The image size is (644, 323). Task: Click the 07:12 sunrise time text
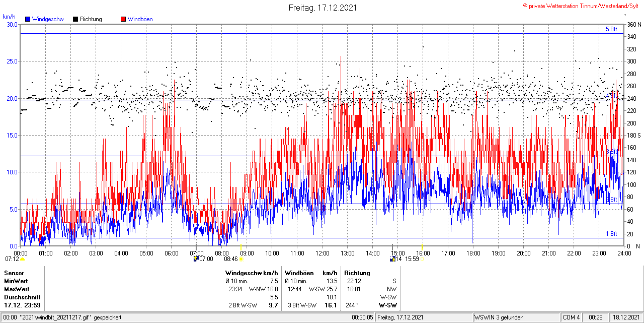click(x=12, y=259)
